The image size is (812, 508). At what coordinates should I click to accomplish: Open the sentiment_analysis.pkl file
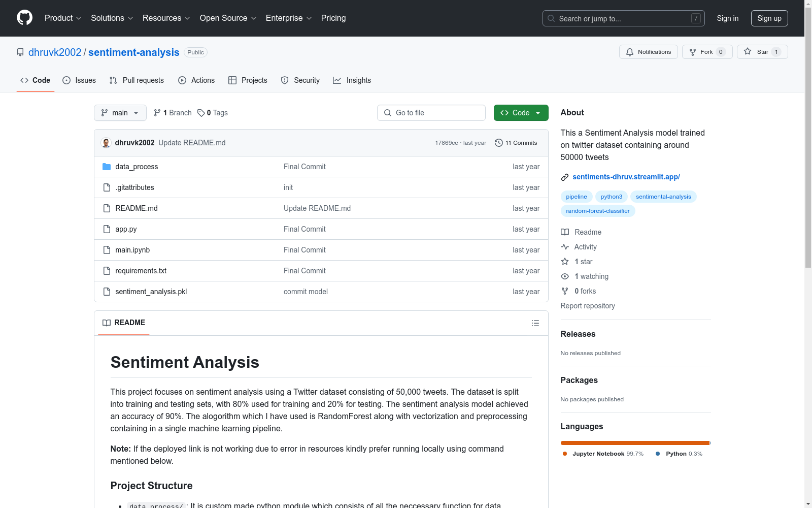(x=151, y=292)
